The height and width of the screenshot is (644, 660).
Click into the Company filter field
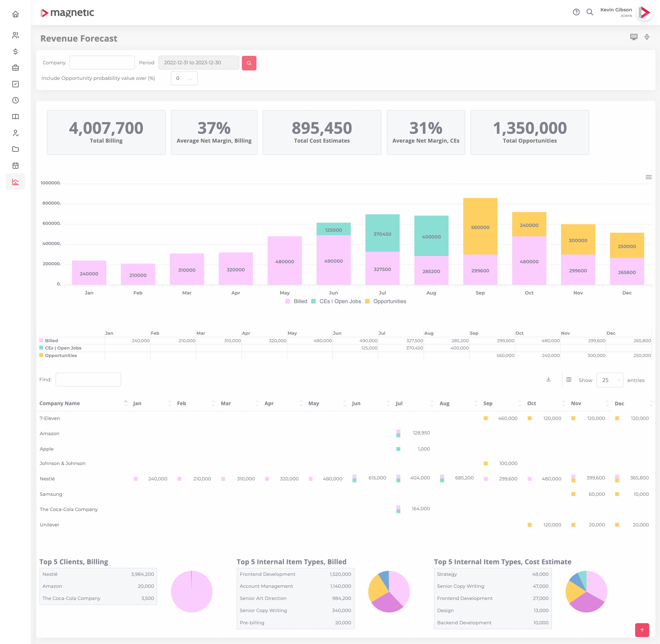pos(102,63)
